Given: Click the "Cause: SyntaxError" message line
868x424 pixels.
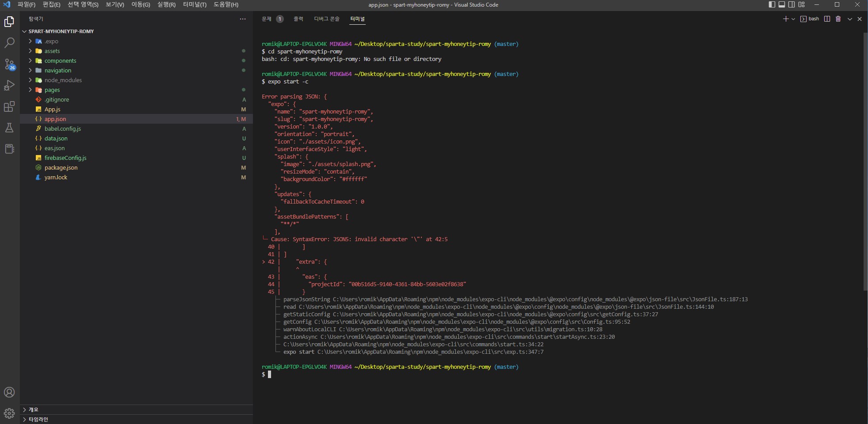Looking at the screenshot, I should tap(359, 239).
